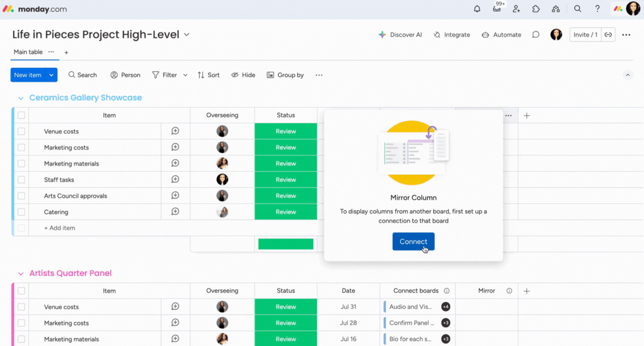Open updates for Staff tasks

tap(175, 179)
